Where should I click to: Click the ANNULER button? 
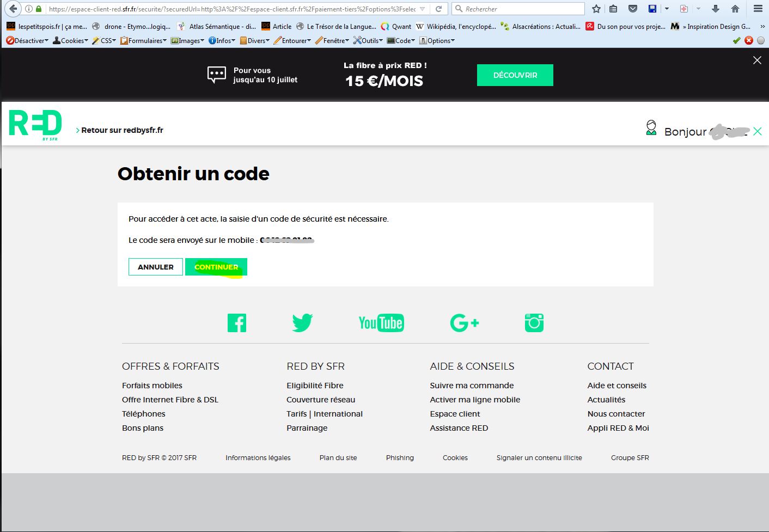[156, 267]
